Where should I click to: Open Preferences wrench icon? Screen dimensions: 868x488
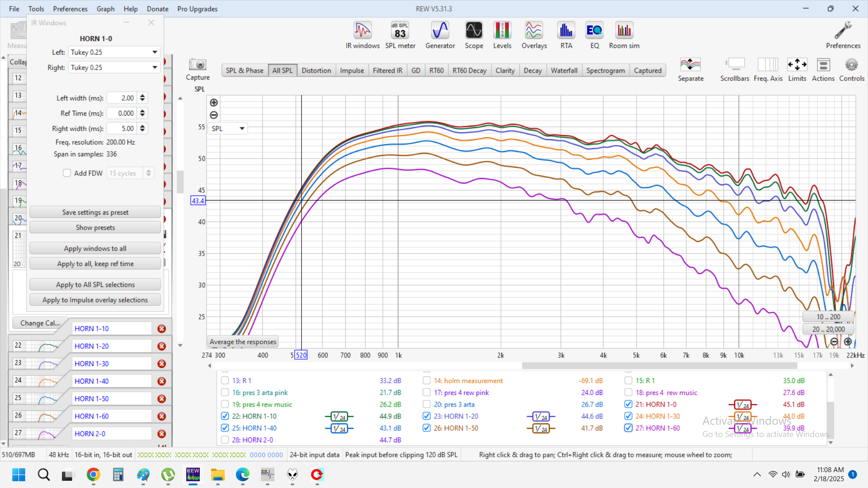843,35
